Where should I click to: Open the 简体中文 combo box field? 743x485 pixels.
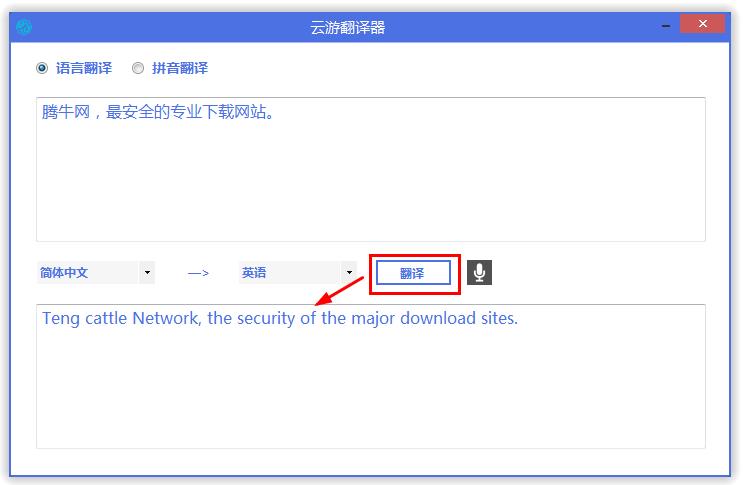96,272
